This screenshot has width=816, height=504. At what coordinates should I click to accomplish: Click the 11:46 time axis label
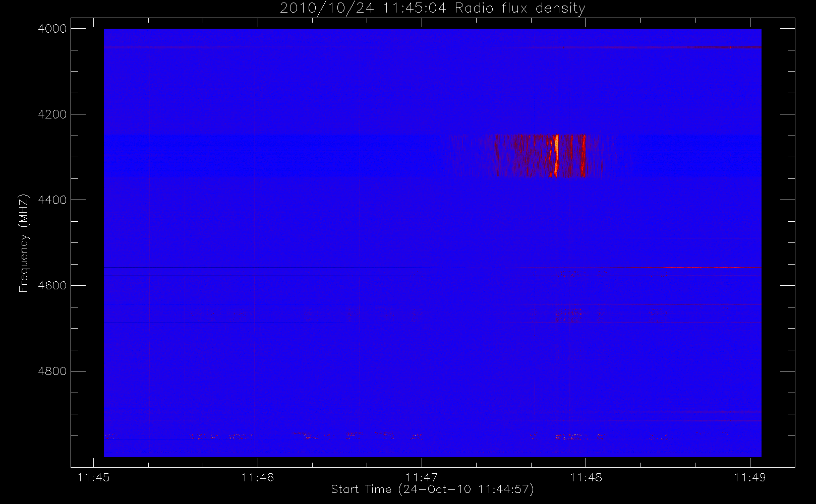click(258, 477)
